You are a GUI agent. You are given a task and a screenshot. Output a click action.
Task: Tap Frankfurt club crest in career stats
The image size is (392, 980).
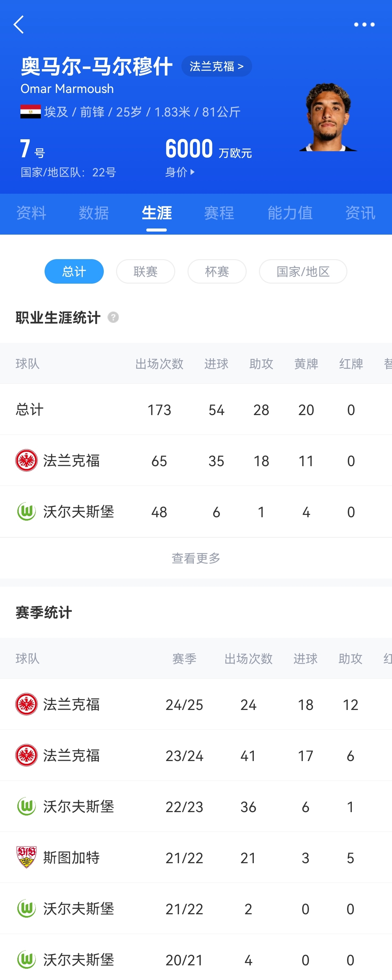[x=26, y=460]
